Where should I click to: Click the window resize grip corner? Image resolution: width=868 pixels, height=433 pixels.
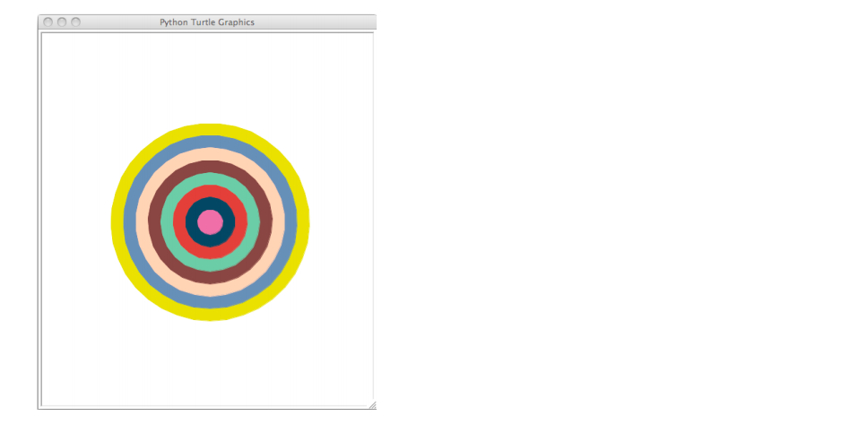click(372, 405)
